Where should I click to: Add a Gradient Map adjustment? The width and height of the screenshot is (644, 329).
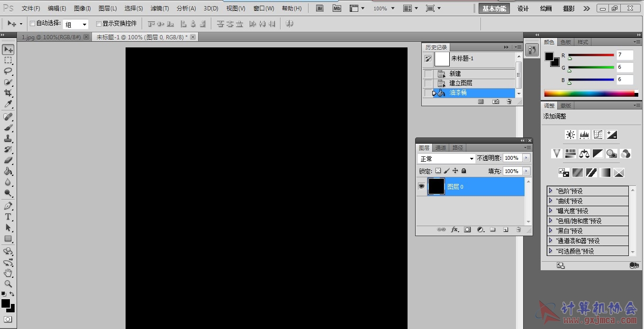point(605,173)
